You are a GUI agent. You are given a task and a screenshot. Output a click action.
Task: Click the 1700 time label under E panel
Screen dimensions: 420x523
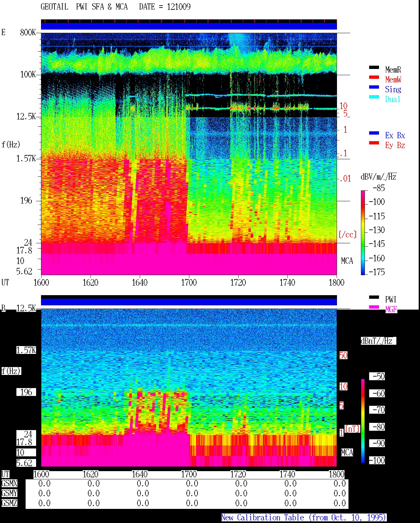click(189, 282)
